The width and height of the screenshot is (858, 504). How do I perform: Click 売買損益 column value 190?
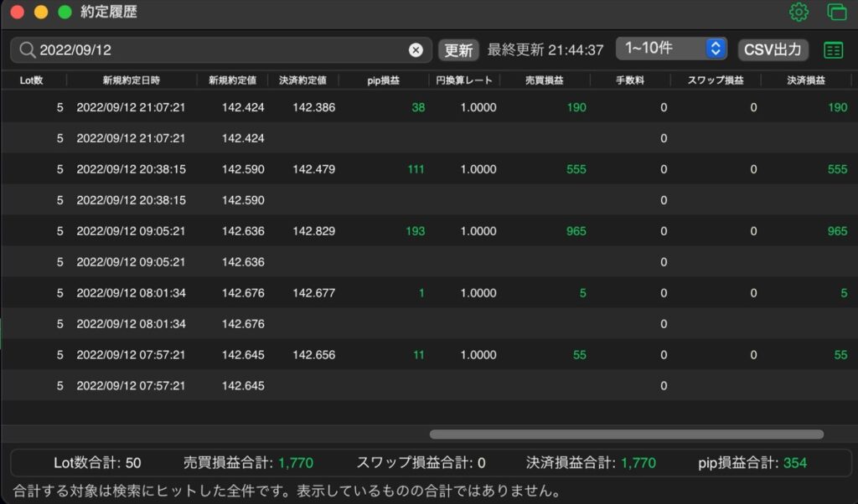(576, 107)
